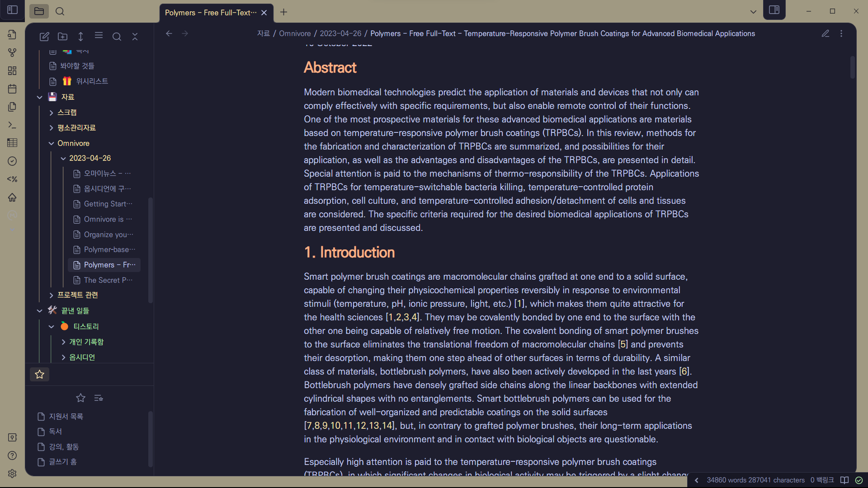Toggle reading view in the status bar
The image size is (868, 488).
844,480
